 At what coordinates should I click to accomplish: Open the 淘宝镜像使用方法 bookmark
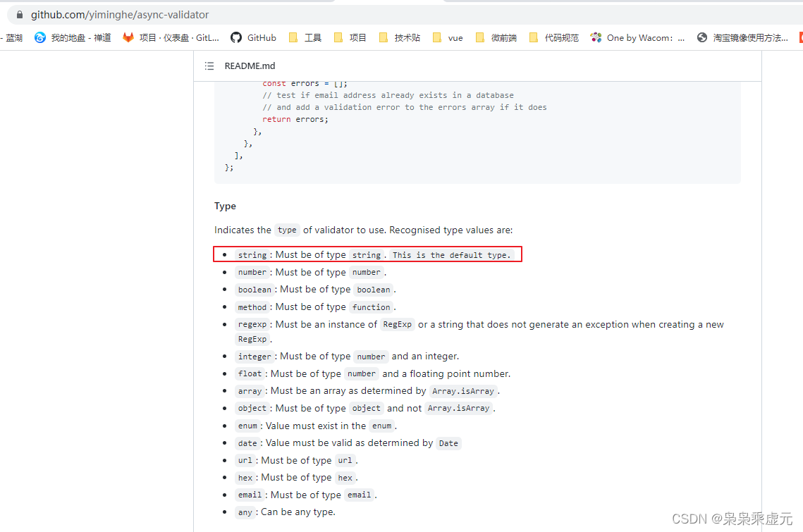[742, 37]
